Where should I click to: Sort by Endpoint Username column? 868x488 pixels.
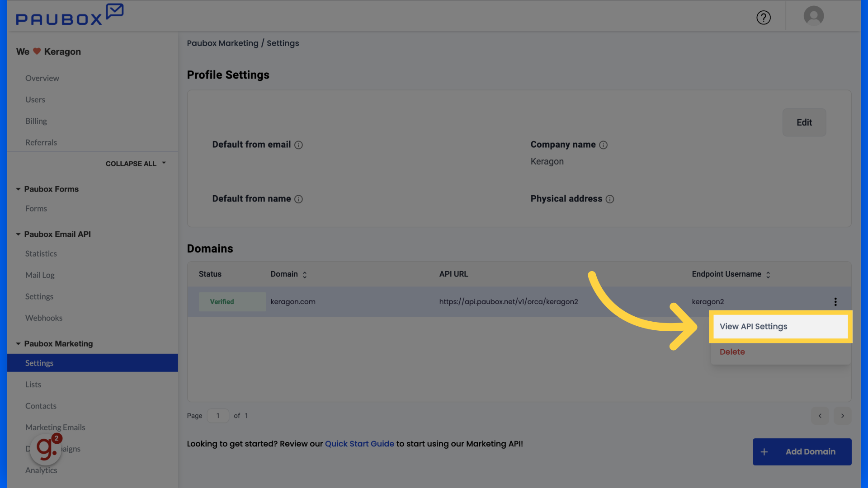(x=768, y=275)
